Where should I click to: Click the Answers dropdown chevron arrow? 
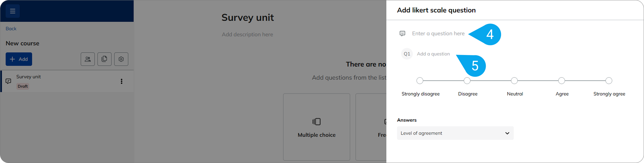(x=507, y=133)
